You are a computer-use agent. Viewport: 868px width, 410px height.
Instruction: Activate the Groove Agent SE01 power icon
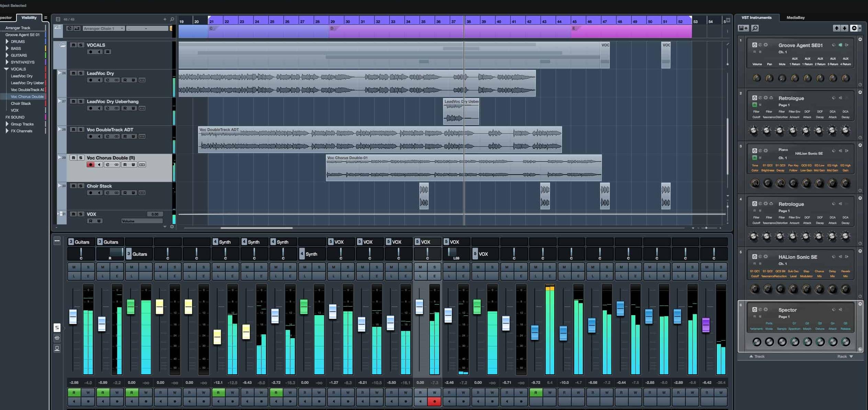tap(754, 45)
